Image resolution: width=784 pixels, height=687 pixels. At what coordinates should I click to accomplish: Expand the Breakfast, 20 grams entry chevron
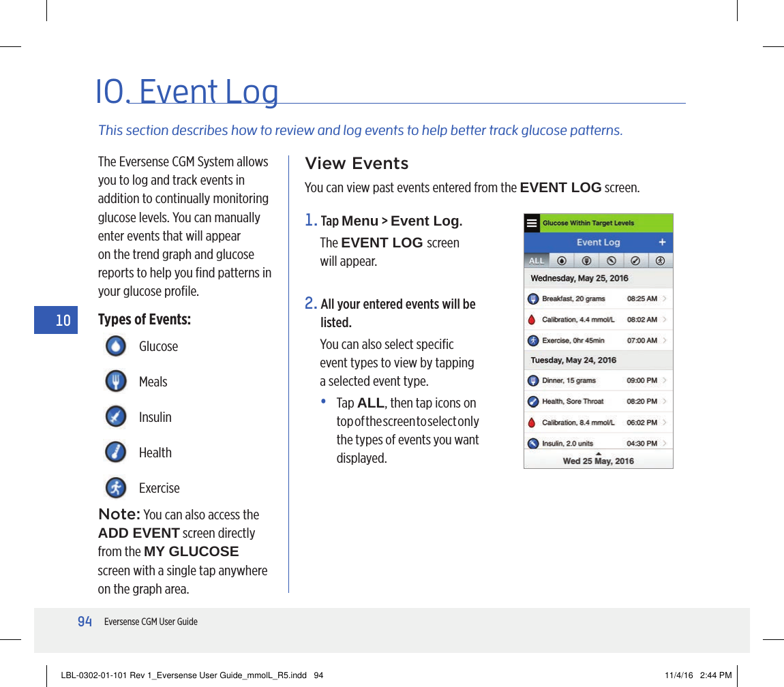pyautogui.click(x=663, y=298)
